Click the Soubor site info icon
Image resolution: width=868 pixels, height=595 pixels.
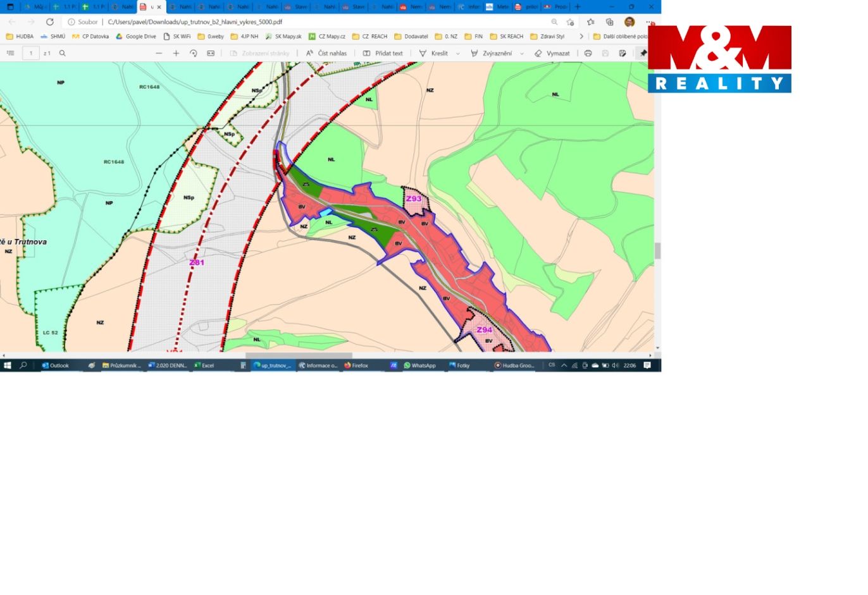pyautogui.click(x=83, y=21)
